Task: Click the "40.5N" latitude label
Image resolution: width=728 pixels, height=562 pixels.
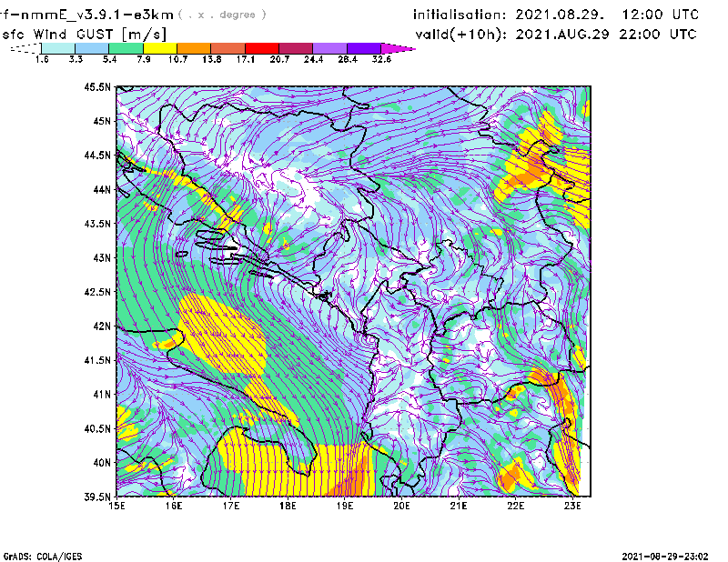Action: (98, 429)
